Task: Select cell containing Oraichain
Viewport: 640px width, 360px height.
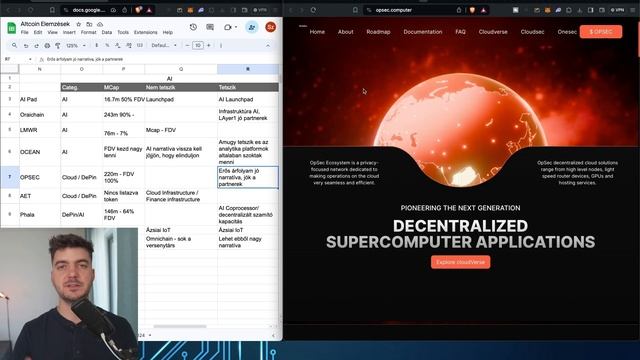Action: (x=40, y=115)
